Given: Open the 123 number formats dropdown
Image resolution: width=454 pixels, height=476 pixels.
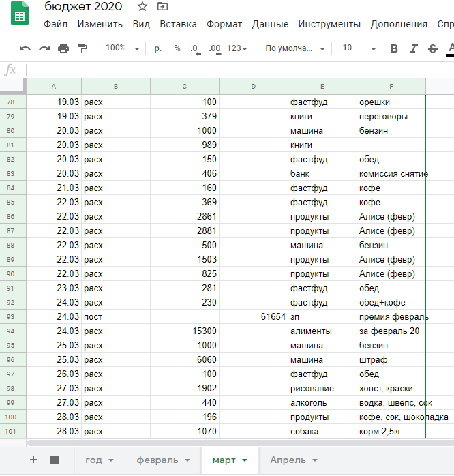Looking at the screenshot, I should click(237, 48).
